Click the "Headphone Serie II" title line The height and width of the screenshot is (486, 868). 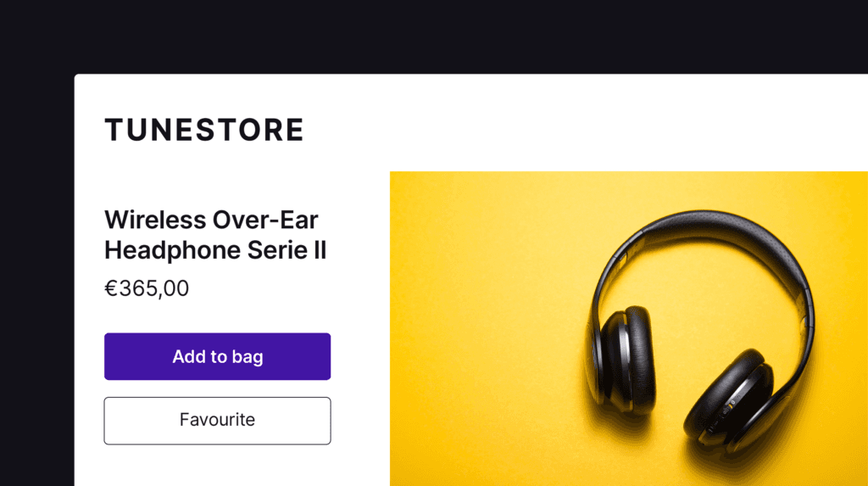[x=215, y=250]
